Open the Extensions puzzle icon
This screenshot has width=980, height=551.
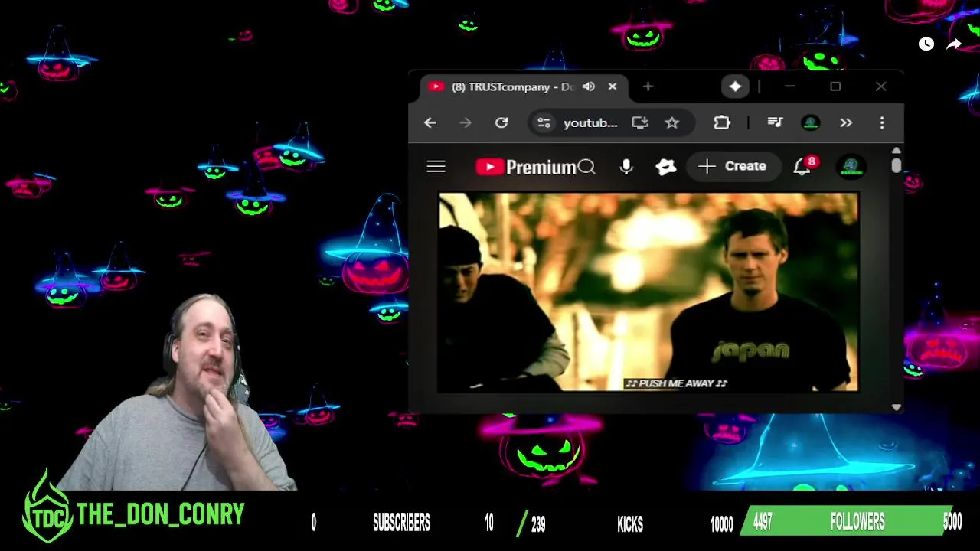pos(722,122)
